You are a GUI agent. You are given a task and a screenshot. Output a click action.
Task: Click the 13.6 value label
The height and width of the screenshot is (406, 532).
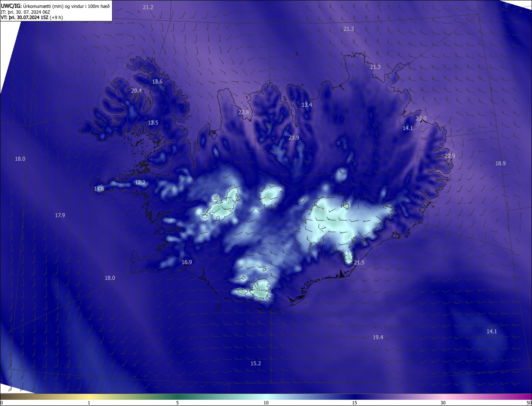click(x=157, y=82)
